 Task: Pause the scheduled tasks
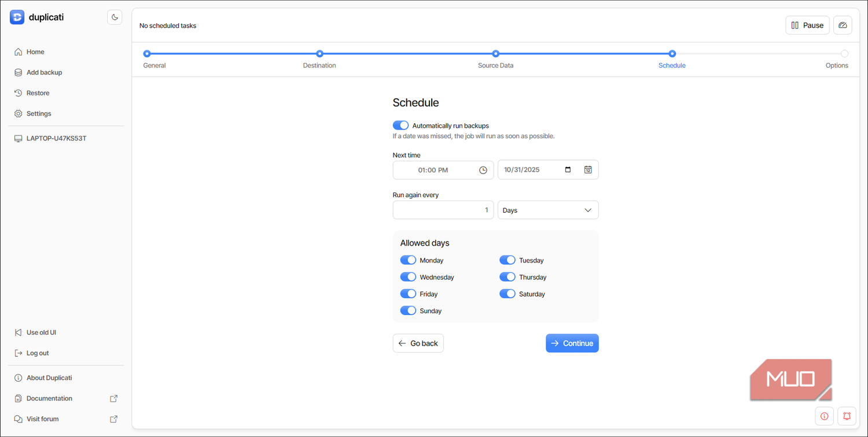[807, 25]
